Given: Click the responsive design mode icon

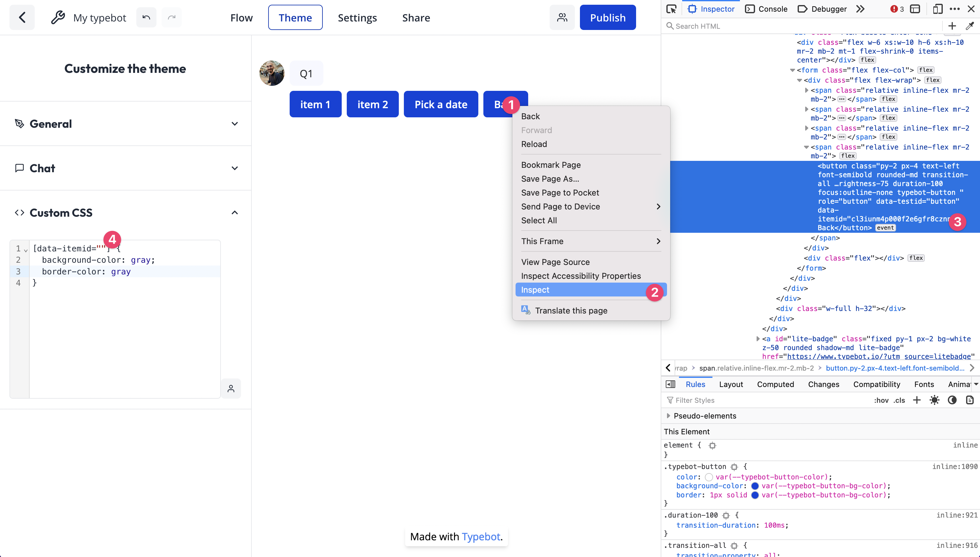Looking at the screenshot, I should (x=937, y=9).
